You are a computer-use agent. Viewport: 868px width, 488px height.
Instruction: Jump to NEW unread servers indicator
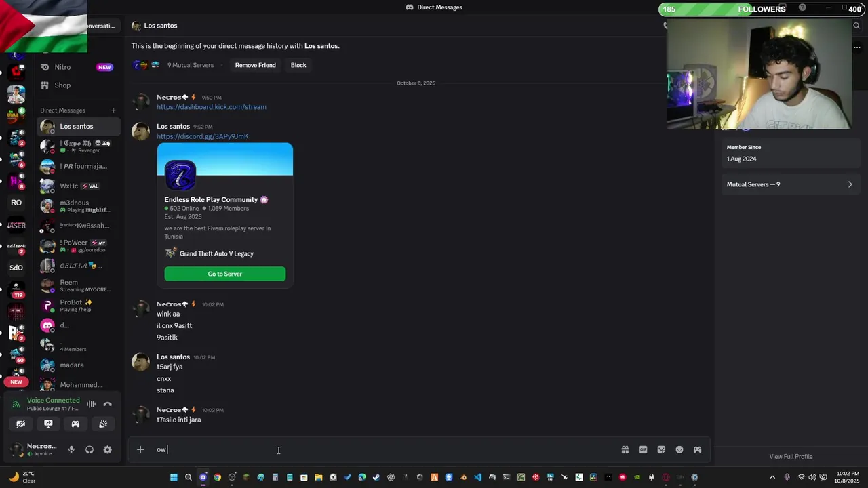(x=16, y=382)
